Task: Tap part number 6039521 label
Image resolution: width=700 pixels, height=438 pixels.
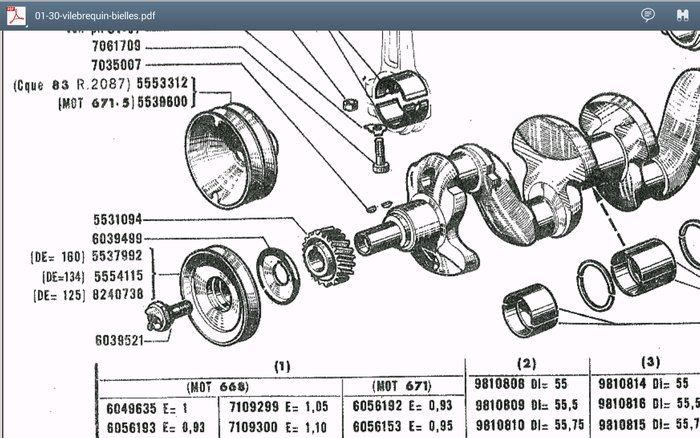Action: pyautogui.click(x=120, y=340)
